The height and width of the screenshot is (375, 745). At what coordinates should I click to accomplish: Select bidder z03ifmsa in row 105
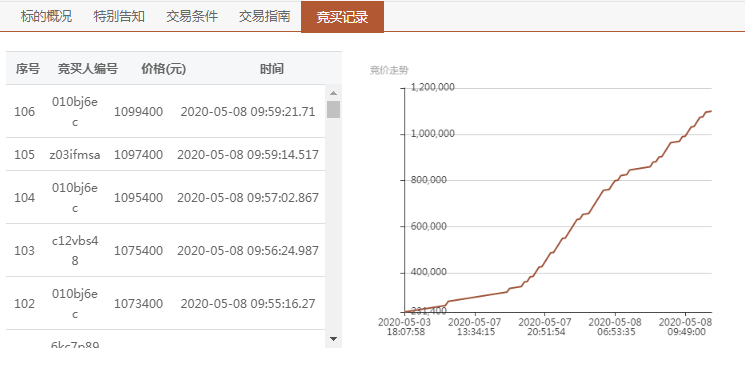(75, 154)
